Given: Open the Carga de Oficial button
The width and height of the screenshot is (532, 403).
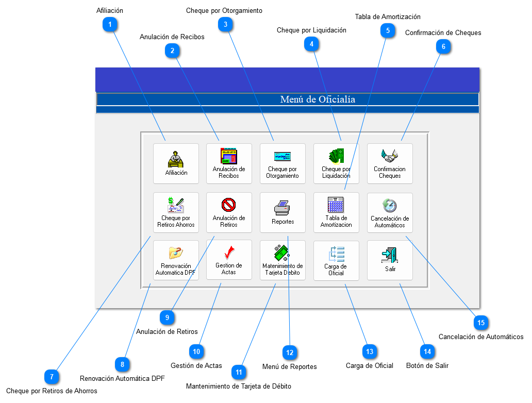Looking at the screenshot, I should tap(336, 260).
